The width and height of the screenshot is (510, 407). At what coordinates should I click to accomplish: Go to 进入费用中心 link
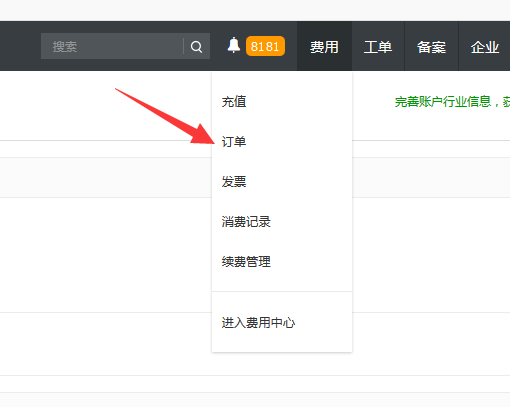pyautogui.click(x=258, y=323)
